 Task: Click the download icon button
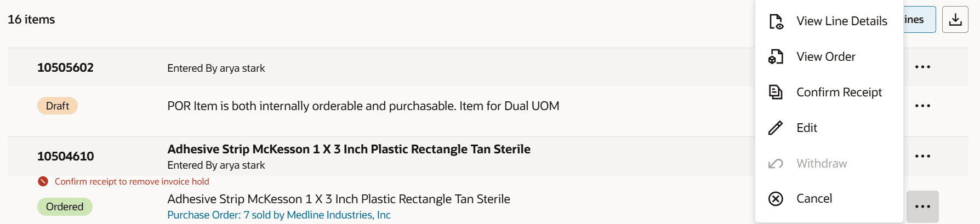[955, 19]
